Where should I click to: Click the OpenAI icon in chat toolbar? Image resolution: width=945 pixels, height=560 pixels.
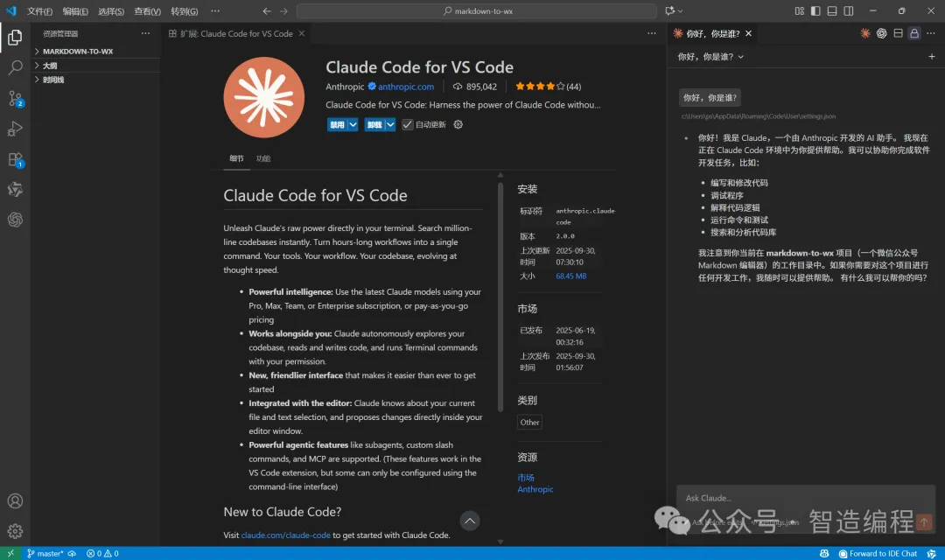[x=882, y=33]
